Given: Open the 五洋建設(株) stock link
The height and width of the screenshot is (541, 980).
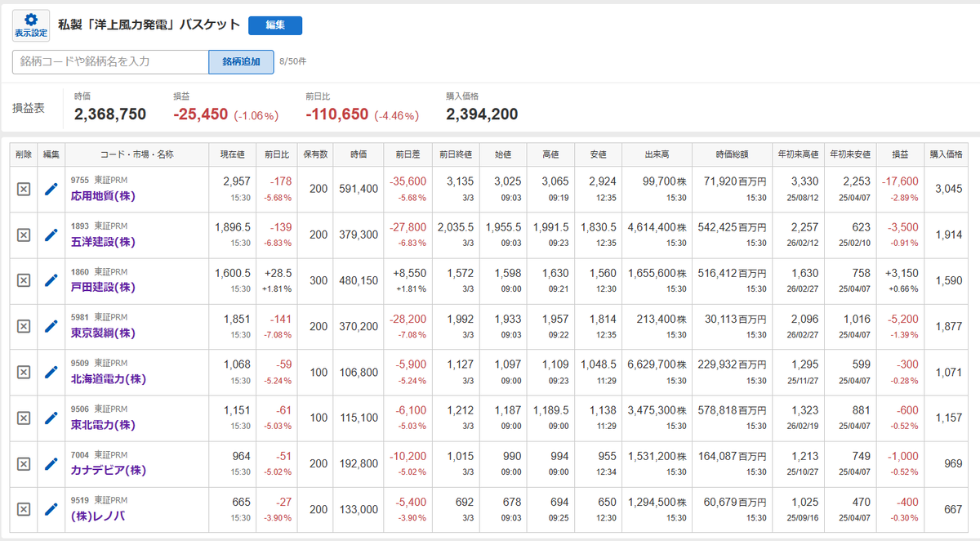Looking at the screenshot, I should pos(103,242).
